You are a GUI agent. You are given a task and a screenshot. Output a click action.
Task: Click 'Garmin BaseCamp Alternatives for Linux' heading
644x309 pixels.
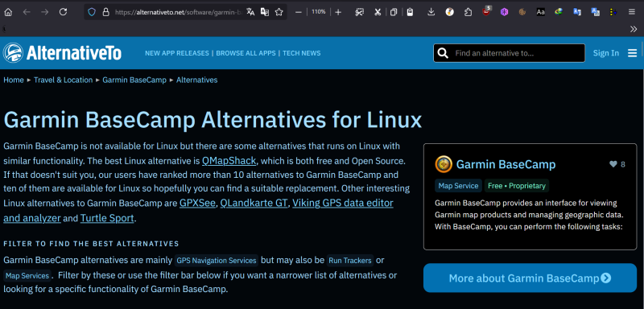click(213, 120)
